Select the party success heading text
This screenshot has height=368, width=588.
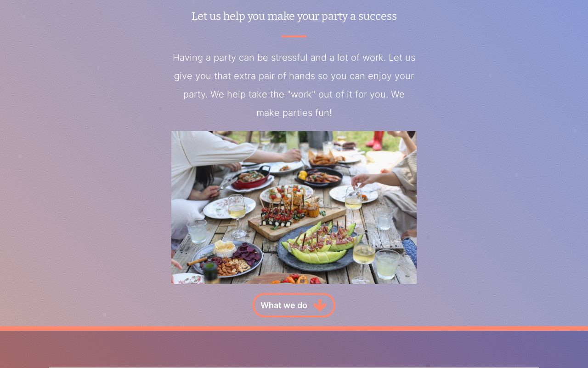[x=294, y=16]
